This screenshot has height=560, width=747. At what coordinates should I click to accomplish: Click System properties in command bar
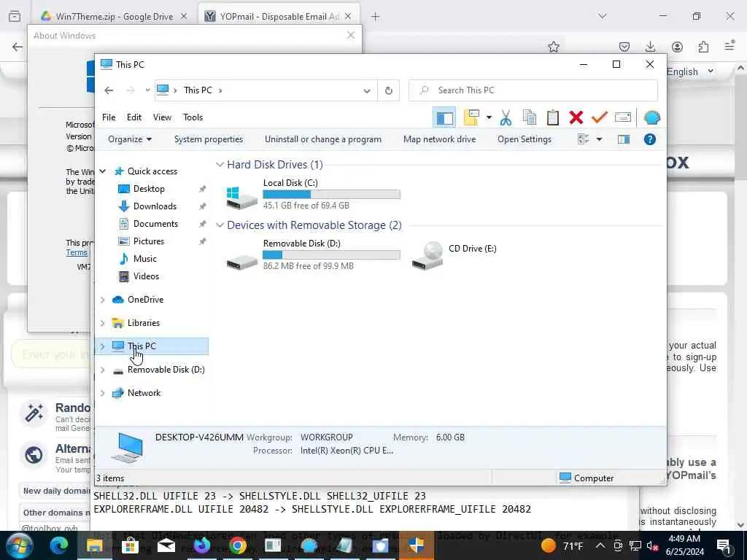tap(208, 139)
